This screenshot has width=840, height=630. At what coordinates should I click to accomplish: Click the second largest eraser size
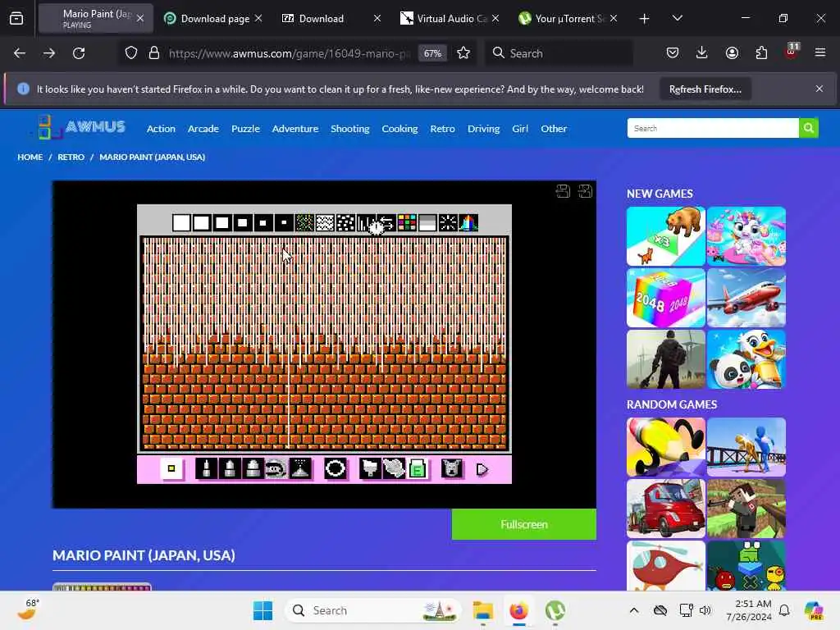(202, 222)
